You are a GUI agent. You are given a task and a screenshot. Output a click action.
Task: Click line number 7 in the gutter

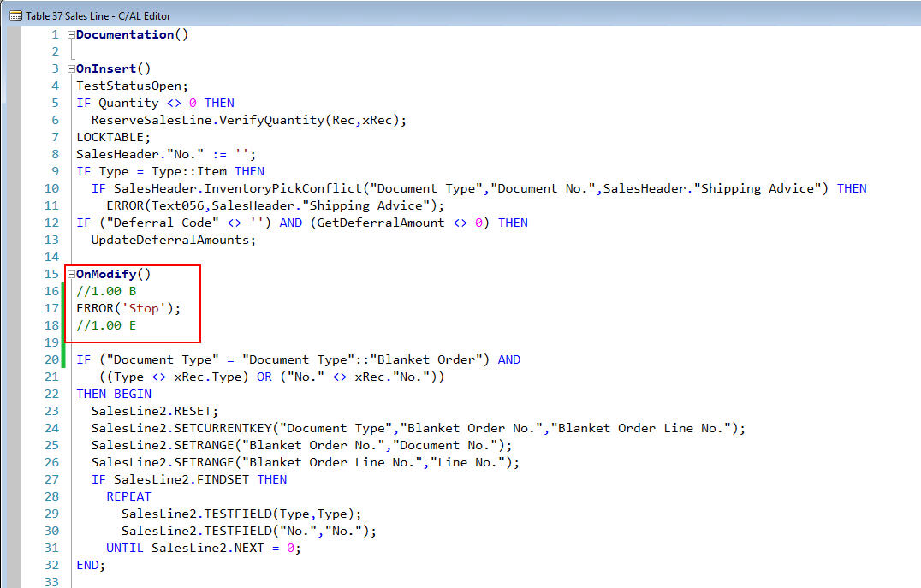(56, 137)
